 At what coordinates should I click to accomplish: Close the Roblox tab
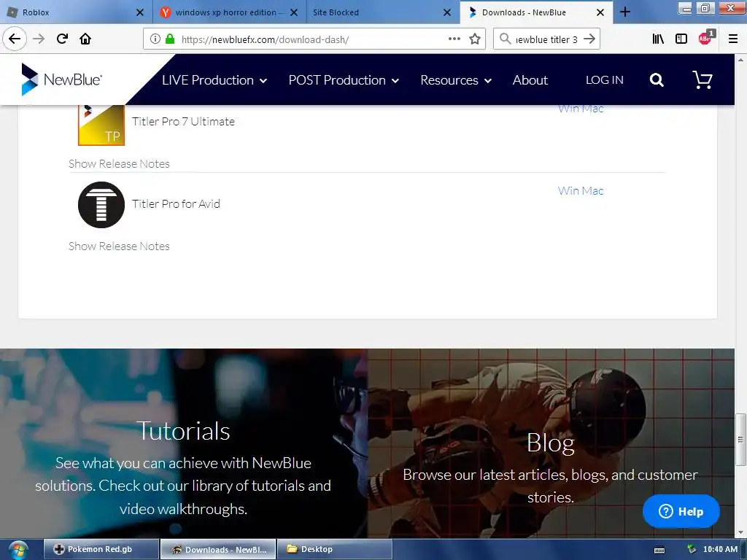tap(139, 12)
